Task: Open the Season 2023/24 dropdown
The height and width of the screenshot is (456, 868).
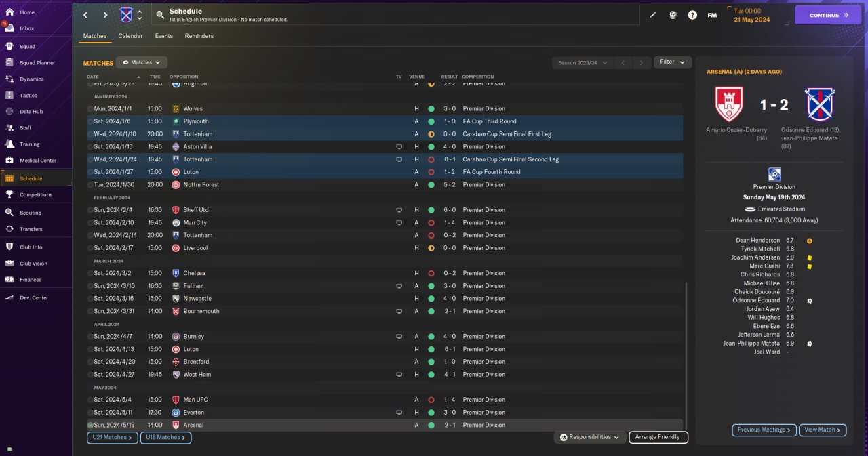Action: 583,62
